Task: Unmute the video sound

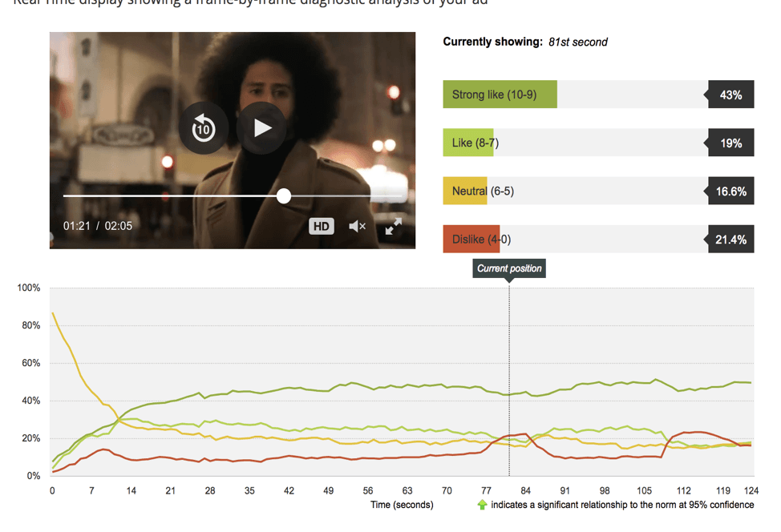Action: click(358, 227)
